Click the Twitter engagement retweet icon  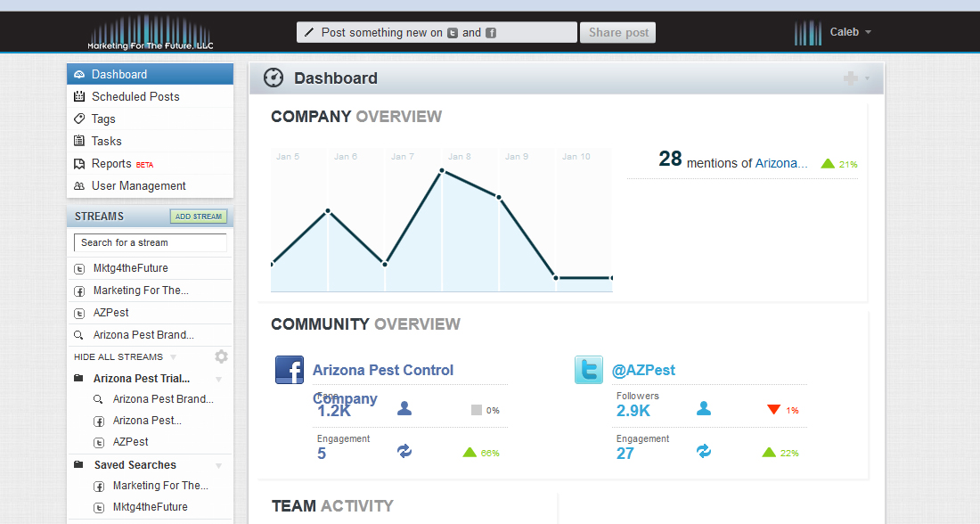click(704, 452)
